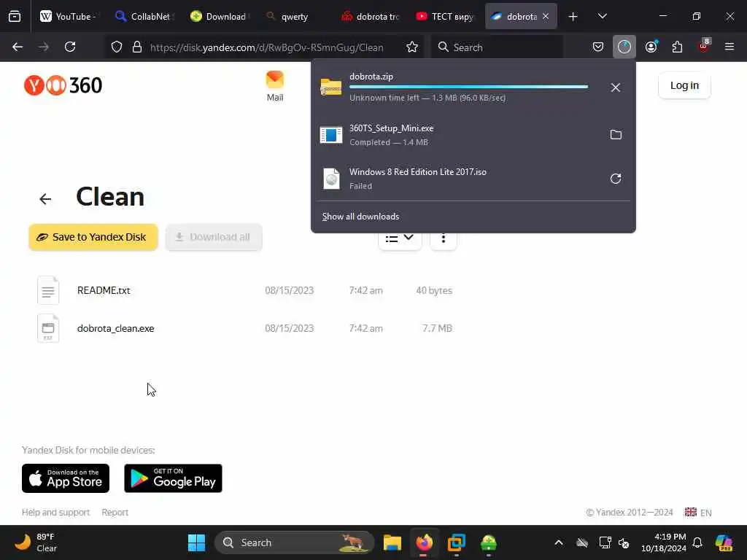Switch to the Download tab

click(x=219, y=16)
